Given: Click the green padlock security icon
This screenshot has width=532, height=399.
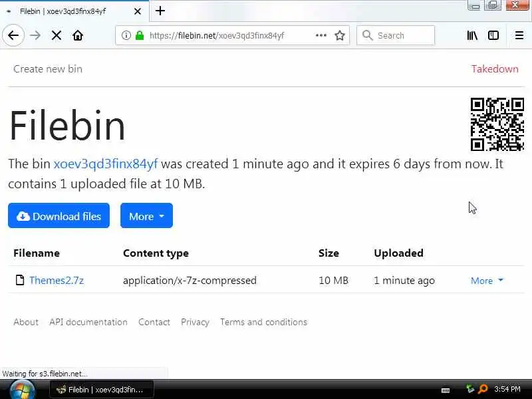Looking at the screenshot, I should tap(140, 35).
